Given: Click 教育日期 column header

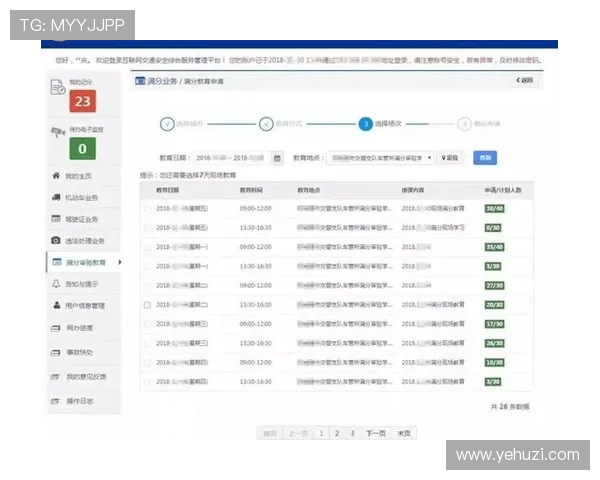Looking at the screenshot, I should (x=168, y=190).
